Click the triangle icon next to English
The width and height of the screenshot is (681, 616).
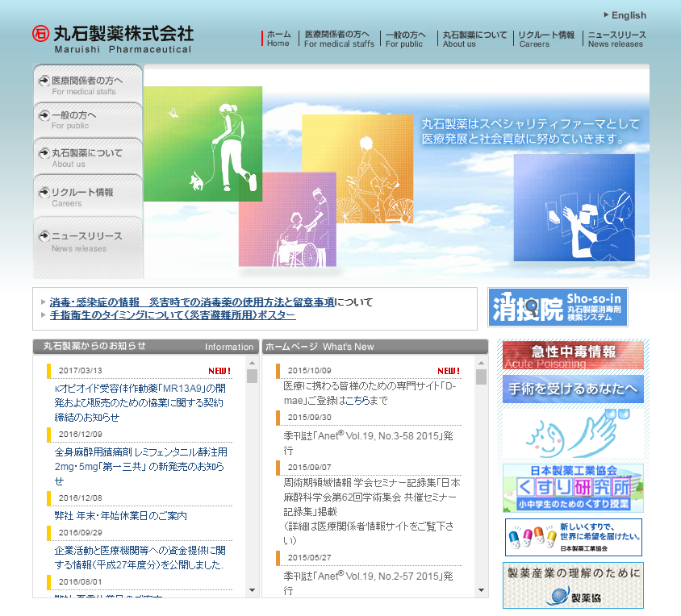(x=606, y=15)
